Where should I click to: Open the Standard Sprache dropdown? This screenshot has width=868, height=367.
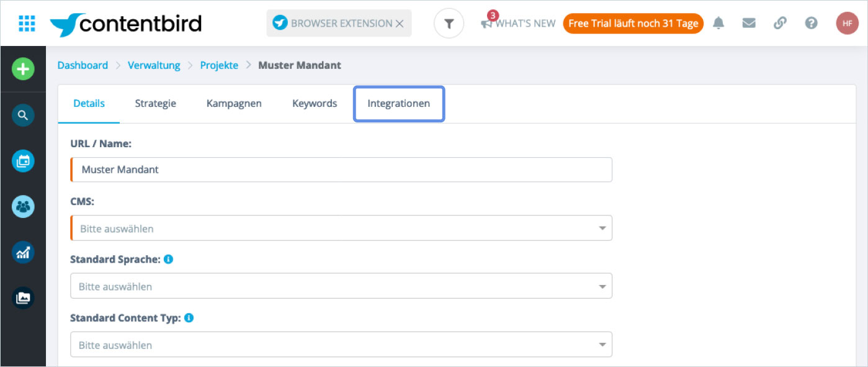(x=341, y=286)
